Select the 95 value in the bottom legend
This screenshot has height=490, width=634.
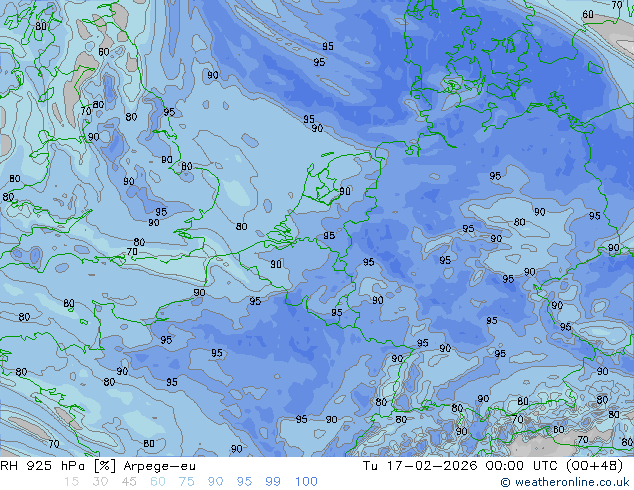click(x=244, y=482)
